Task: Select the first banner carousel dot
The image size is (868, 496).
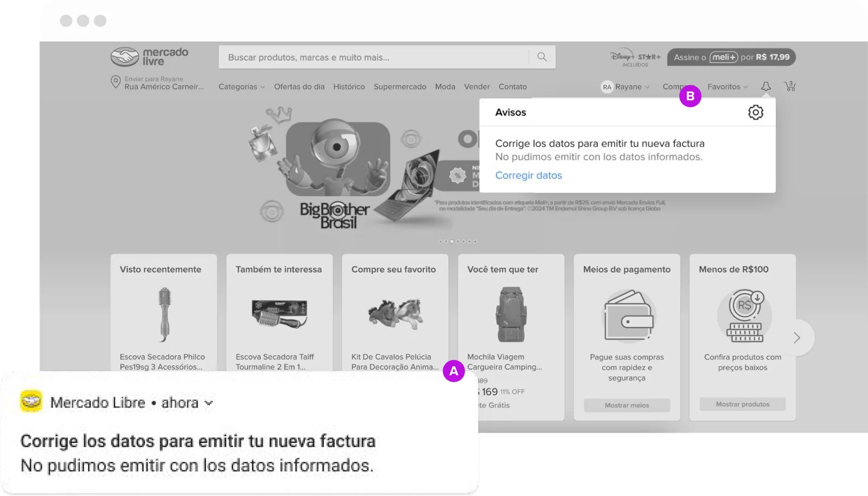Action: click(440, 241)
